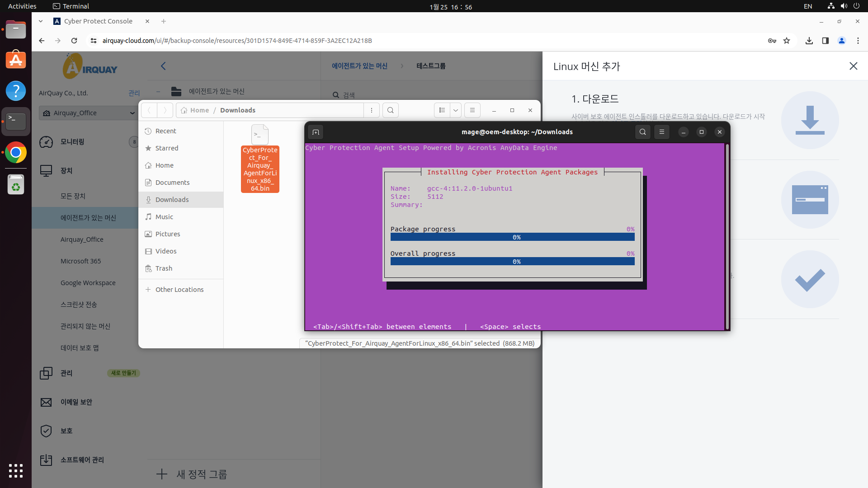Bookmark page with star icon

click(x=787, y=41)
